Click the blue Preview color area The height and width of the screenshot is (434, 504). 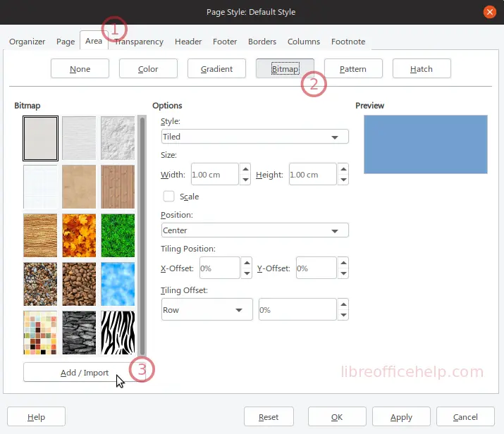pos(425,144)
